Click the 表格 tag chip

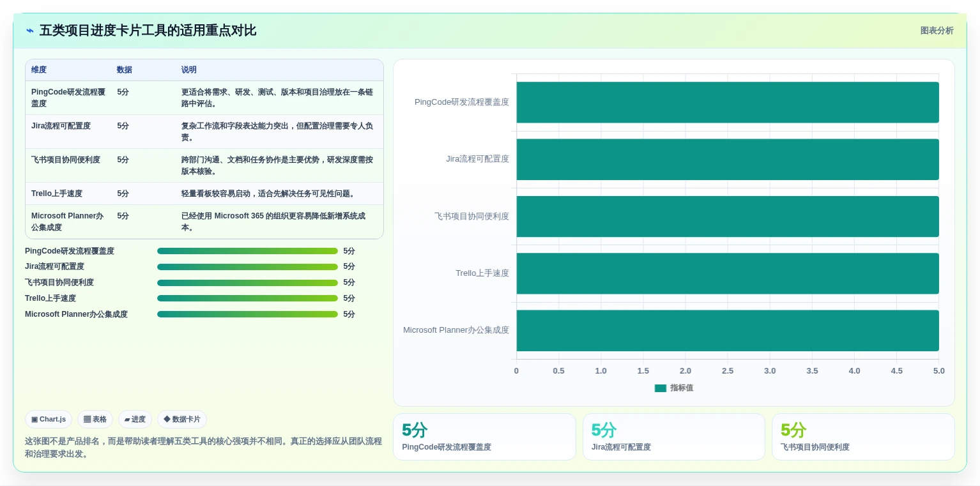coord(95,420)
